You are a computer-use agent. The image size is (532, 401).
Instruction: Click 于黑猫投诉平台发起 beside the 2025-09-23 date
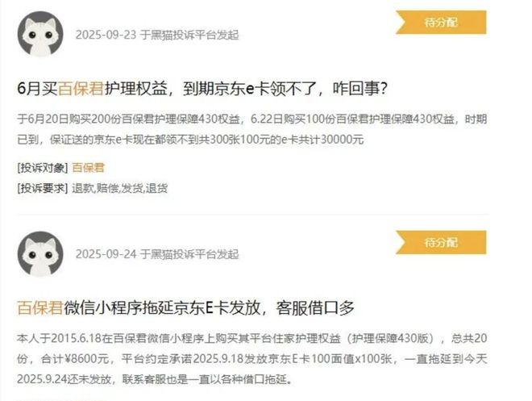pyautogui.click(x=189, y=35)
